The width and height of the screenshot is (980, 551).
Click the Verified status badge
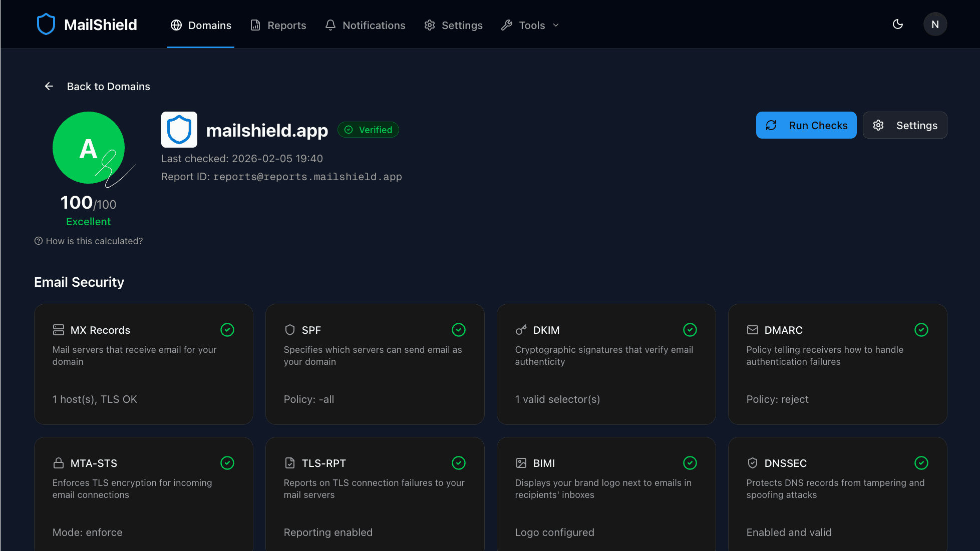(368, 130)
